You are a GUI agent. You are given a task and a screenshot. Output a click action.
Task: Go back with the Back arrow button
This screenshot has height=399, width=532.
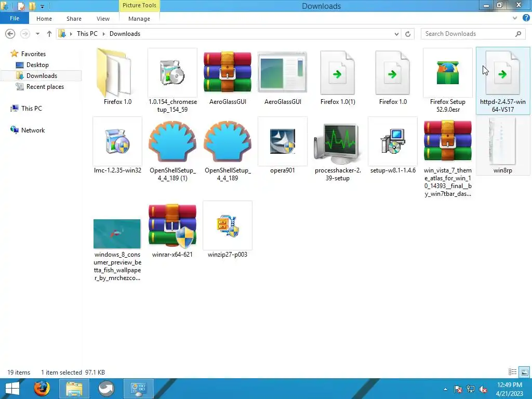pos(10,34)
